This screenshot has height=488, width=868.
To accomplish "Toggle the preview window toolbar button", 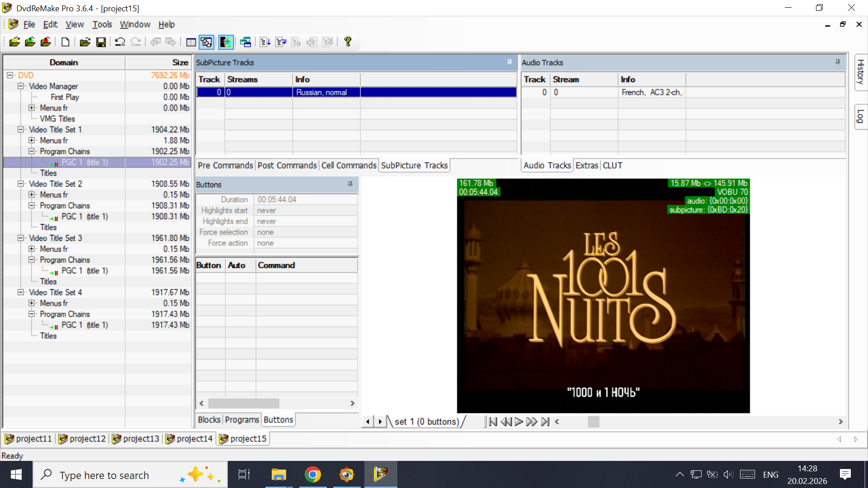I will (x=226, y=42).
